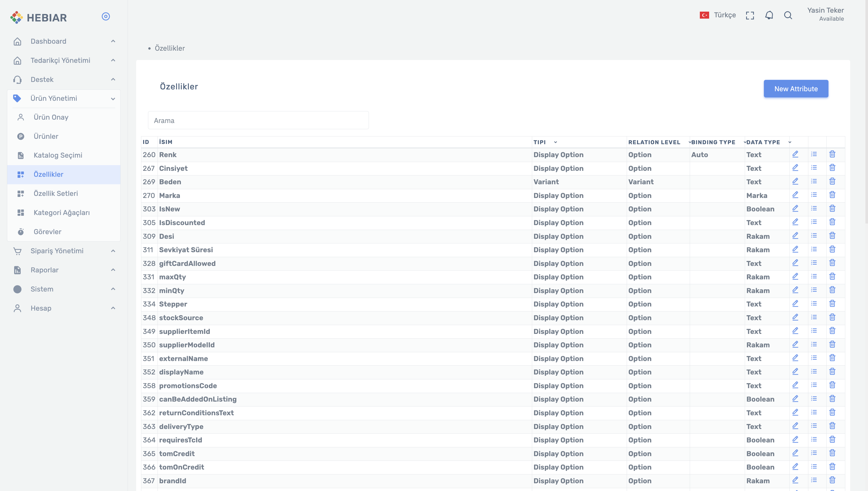Image resolution: width=868 pixels, height=491 pixels.
Task: Open Katalog Seçimi page
Action: 64,156
